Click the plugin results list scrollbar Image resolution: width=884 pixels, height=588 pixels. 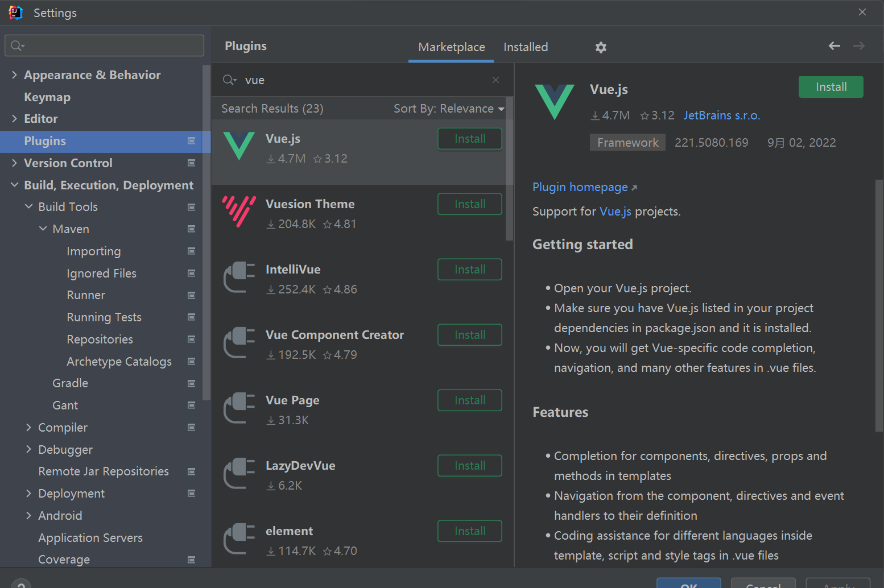509,169
